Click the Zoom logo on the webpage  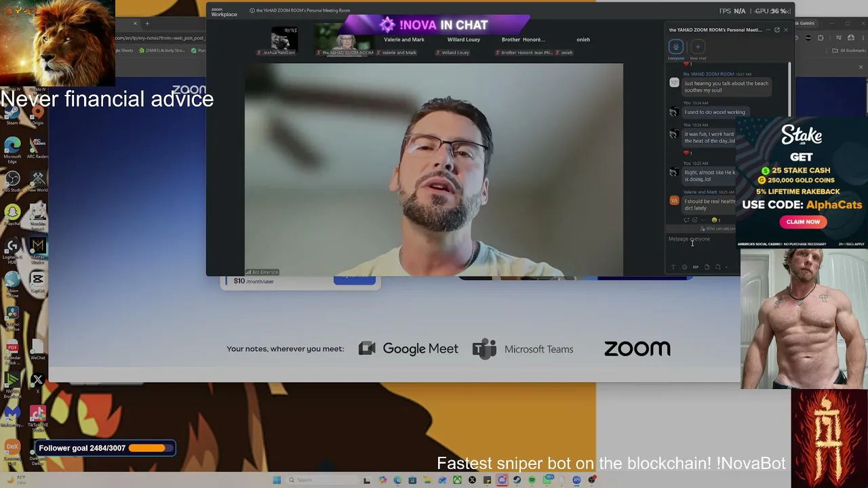(637, 348)
